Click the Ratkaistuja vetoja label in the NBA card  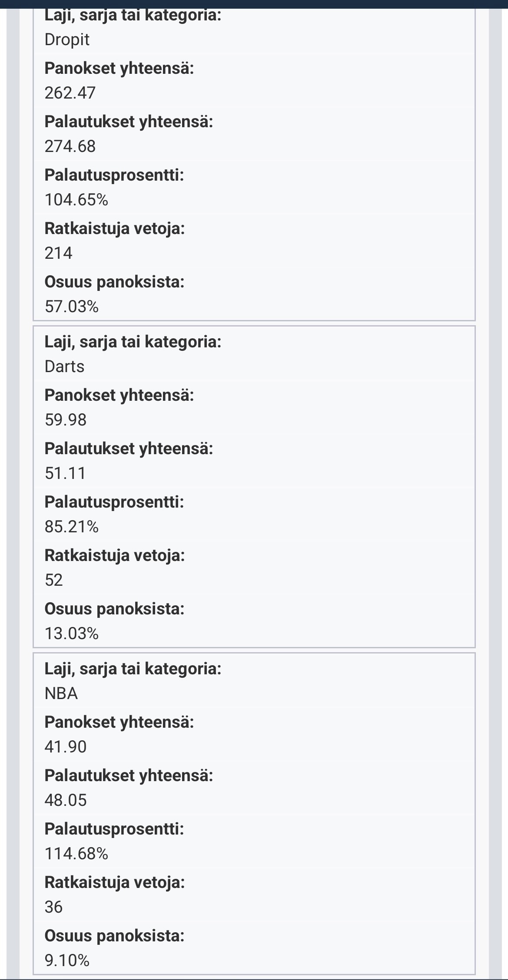[x=115, y=882]
